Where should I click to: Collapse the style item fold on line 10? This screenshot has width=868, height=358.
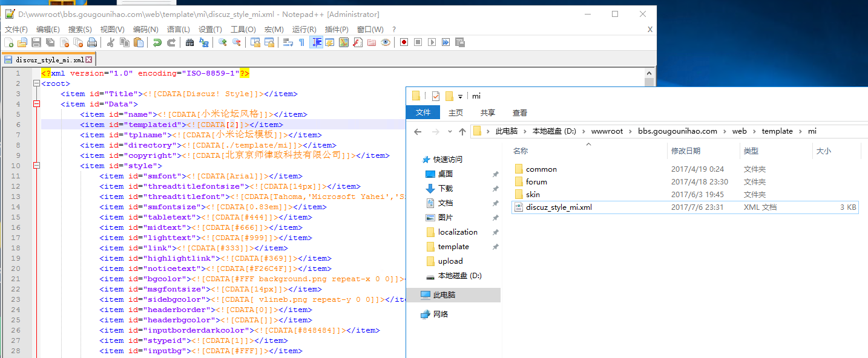(36, 166)
